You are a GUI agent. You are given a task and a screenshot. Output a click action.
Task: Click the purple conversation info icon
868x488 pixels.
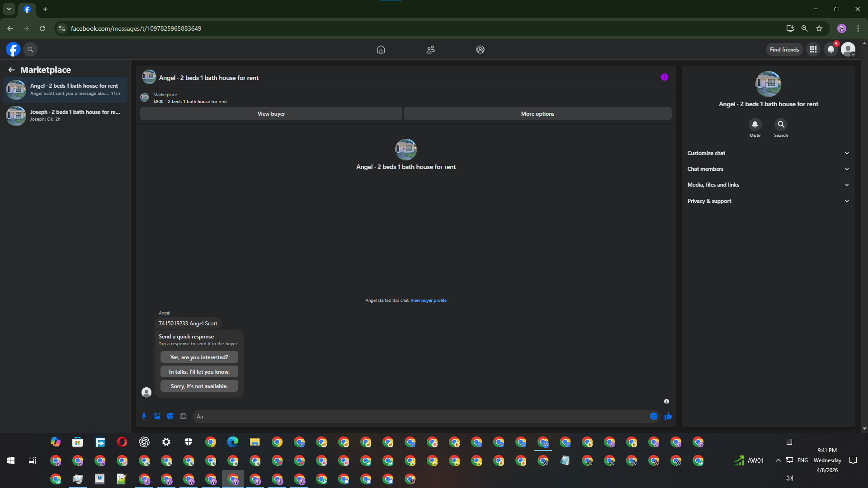click(x=664, y=77)
